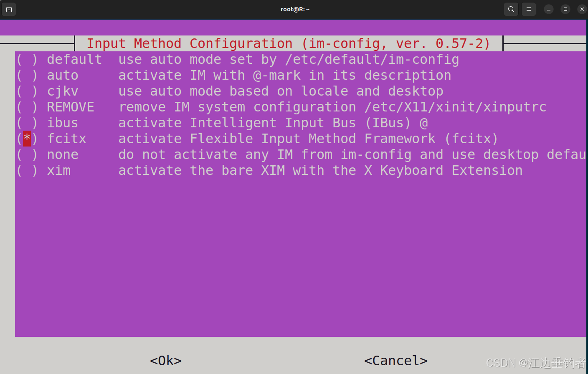
Task: Select the auto radio option
Action: [x=27, y=76]
